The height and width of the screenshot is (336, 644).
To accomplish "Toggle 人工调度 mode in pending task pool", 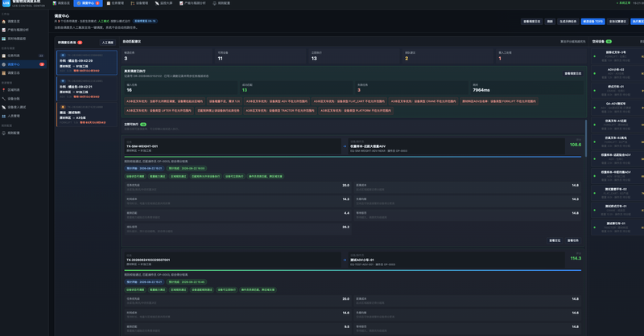I will (108, 43).
